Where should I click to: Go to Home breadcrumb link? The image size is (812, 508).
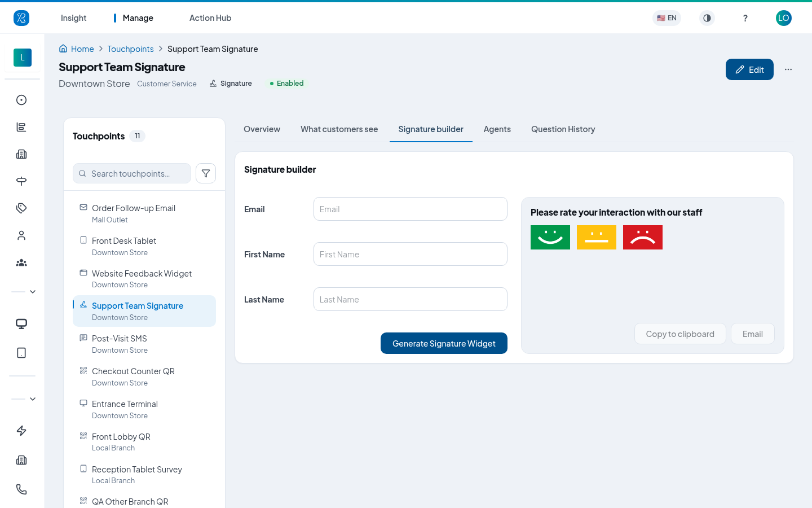point(77,49)
